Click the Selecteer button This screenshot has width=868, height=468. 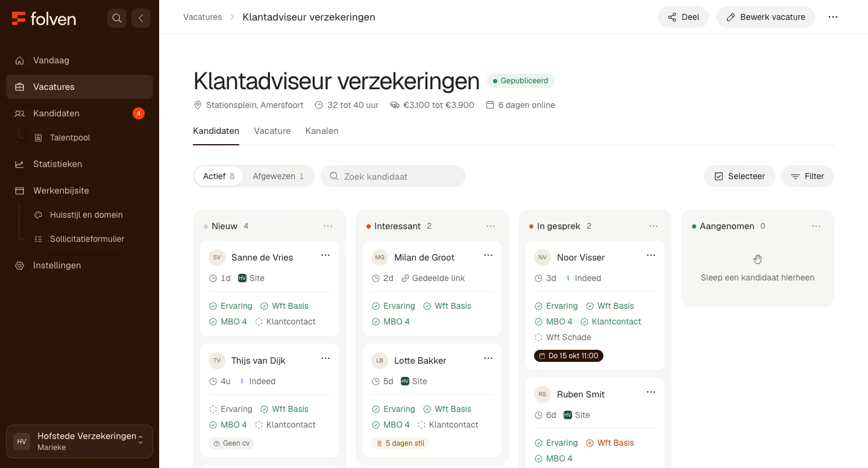[740, 176]
